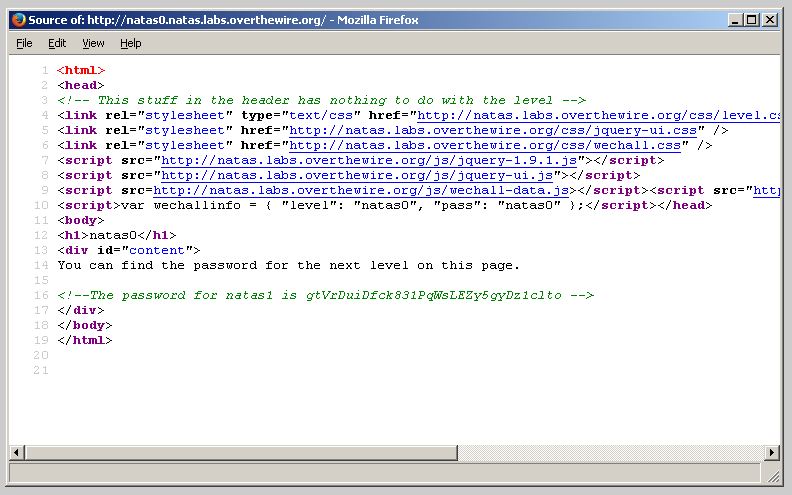Open the Help menu

click(x=131, y=43)
